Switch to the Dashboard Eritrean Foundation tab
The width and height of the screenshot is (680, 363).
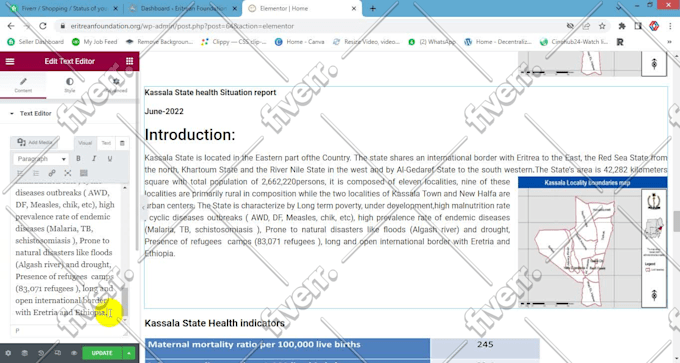tap(182, 8)
